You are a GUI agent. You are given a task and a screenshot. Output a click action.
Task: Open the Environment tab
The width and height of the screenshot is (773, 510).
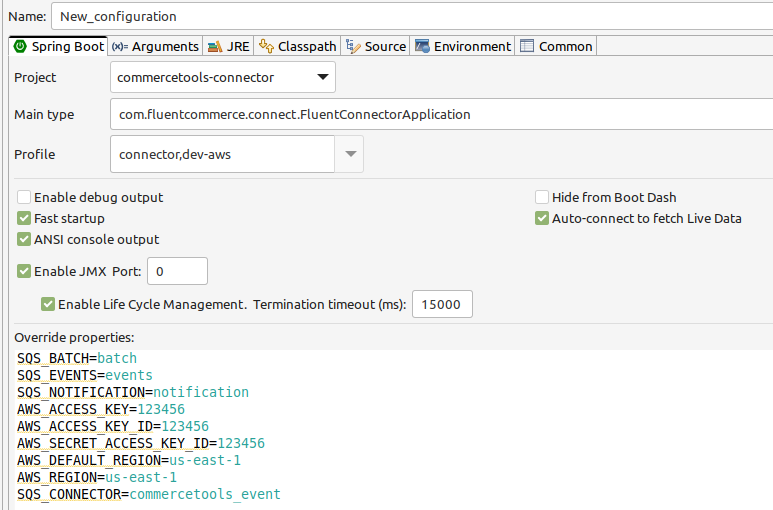click(x=471, y=46)
